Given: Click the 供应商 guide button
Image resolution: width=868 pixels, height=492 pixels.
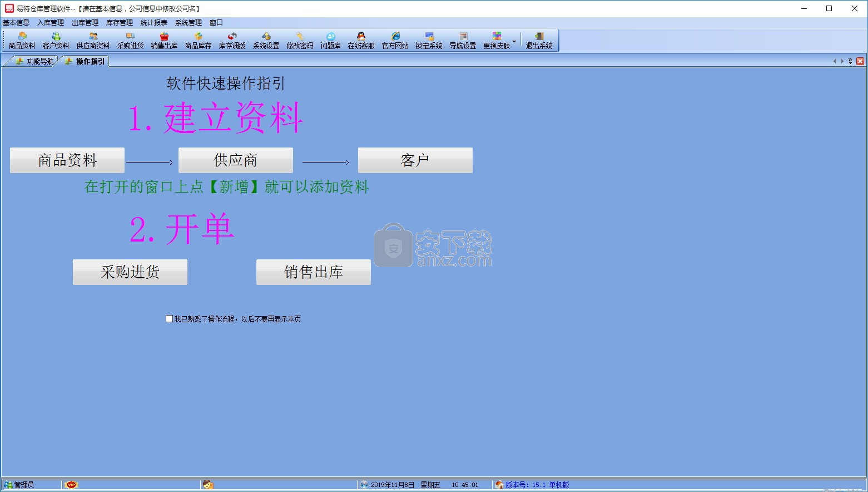Looking at the screenshot, I should 236,160.
